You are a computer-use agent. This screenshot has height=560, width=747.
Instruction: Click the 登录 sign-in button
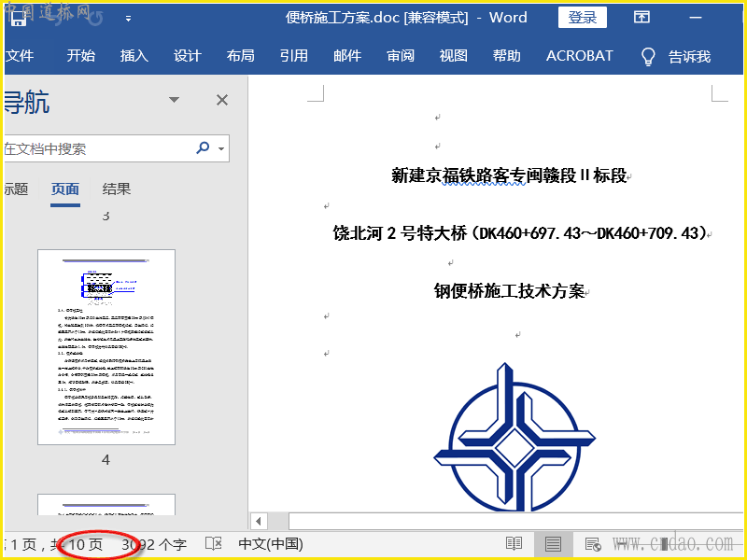pos(582,18)
